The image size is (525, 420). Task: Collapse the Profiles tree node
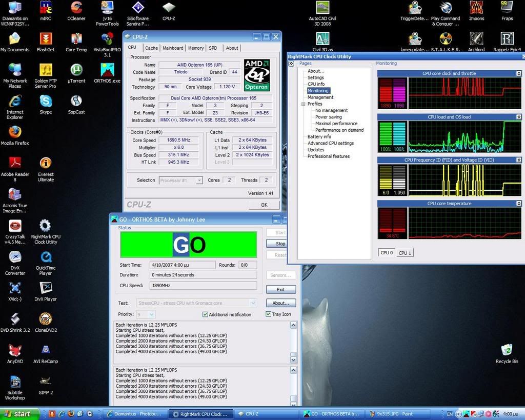(304, 104)
